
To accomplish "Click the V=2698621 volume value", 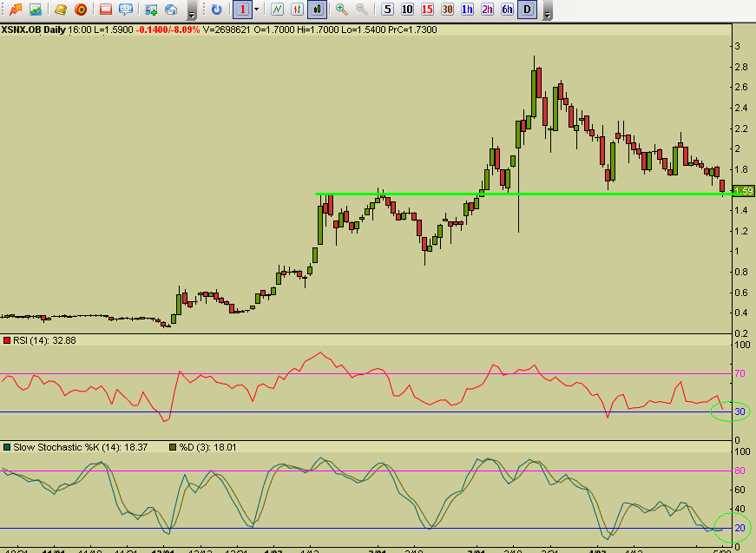I will [227, 30].
